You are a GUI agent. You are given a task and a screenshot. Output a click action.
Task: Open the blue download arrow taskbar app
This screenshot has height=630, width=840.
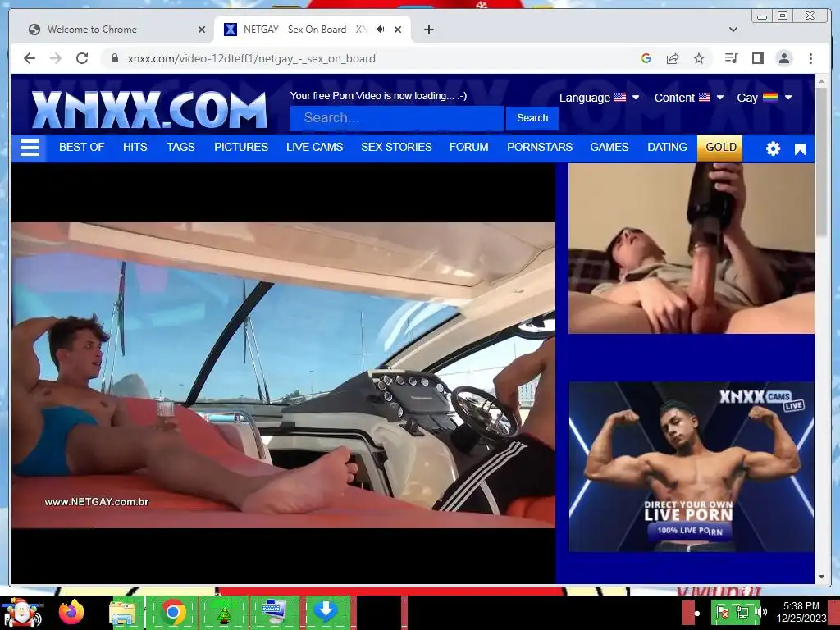(325, 612)
